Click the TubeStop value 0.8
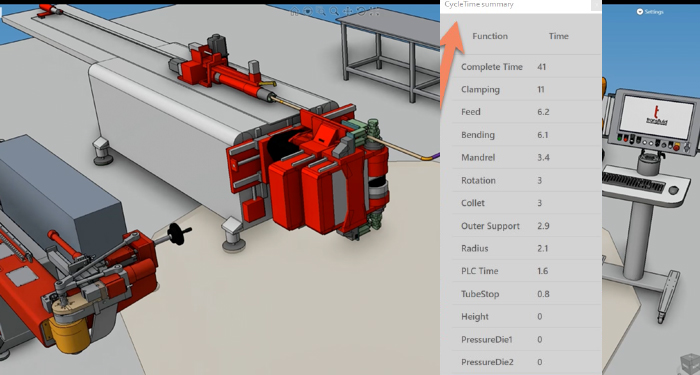The height and width of the screenshot is (375, 700). (543, 294)
